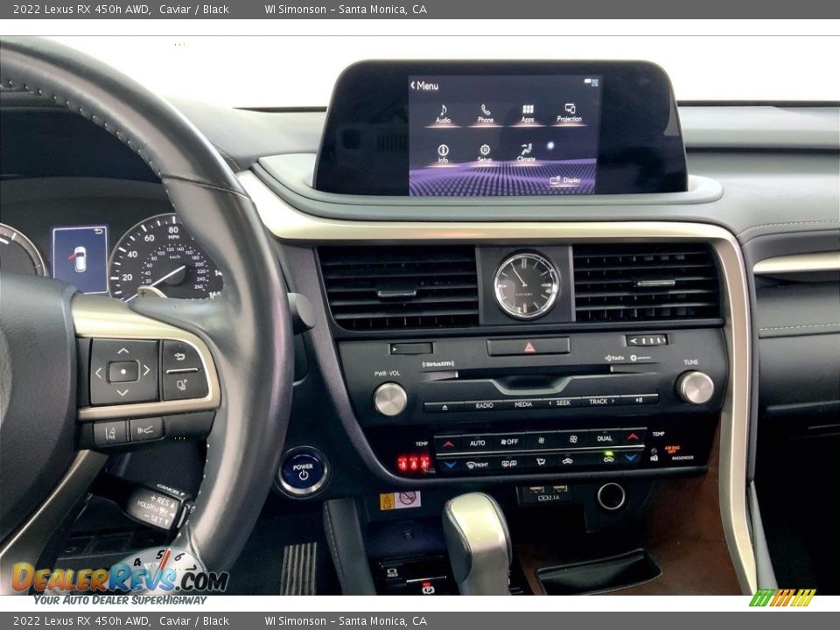Increase fan speed with large fan button
The height and width of the screenshot is (630, 840).
coord(572,439)
